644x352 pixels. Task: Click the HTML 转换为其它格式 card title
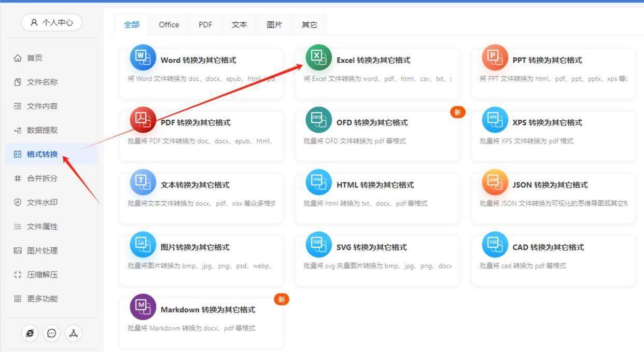[375, 185]
